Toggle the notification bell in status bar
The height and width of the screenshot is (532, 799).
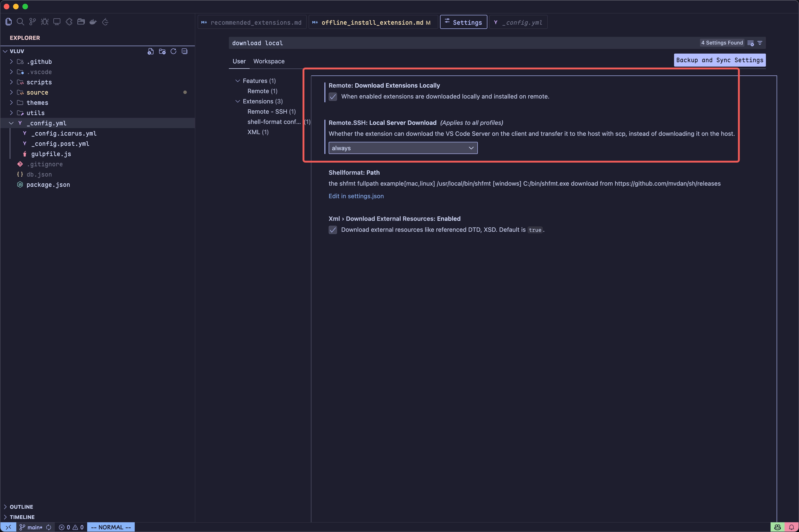pos(791,527)
